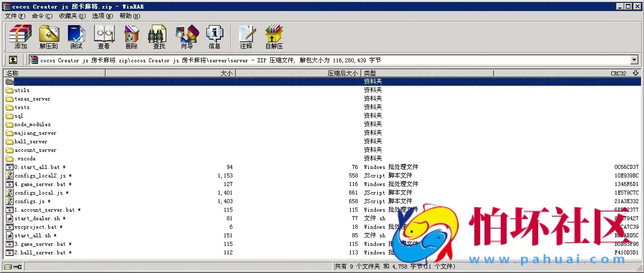
Task: Click the utils folder icon
Action: coord(10,90)
